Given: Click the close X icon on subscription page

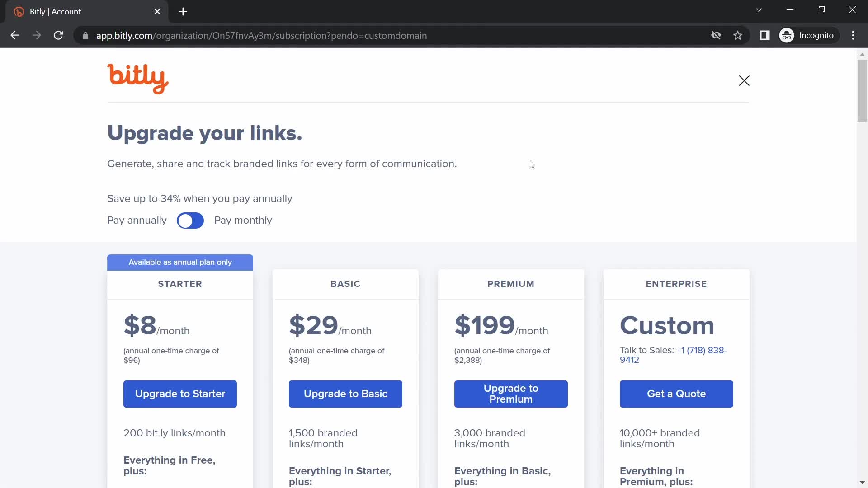Looking at the screenshot, I should [x=745, y=80].
